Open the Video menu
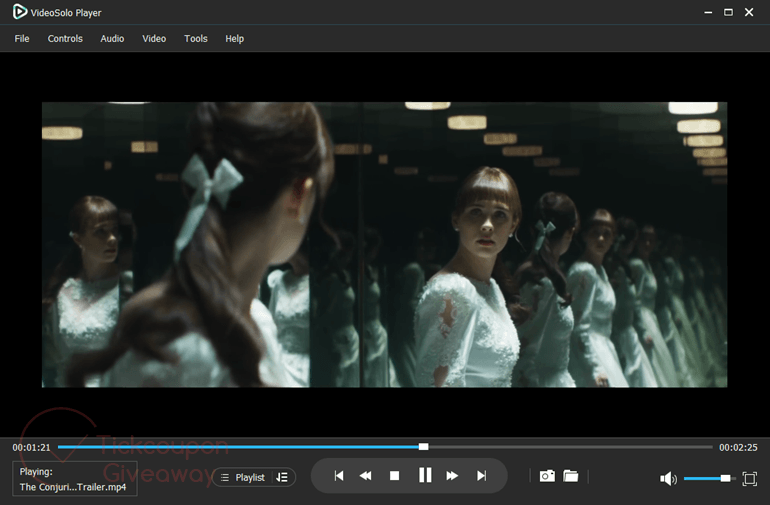Screen dimensions: 770x505 tap(154, 38)
